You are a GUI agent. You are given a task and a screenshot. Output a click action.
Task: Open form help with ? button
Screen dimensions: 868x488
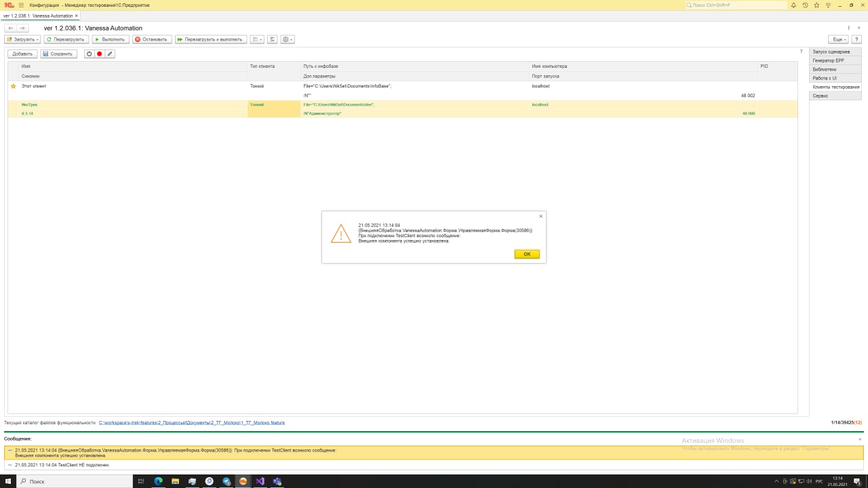(x=857, y=39)
